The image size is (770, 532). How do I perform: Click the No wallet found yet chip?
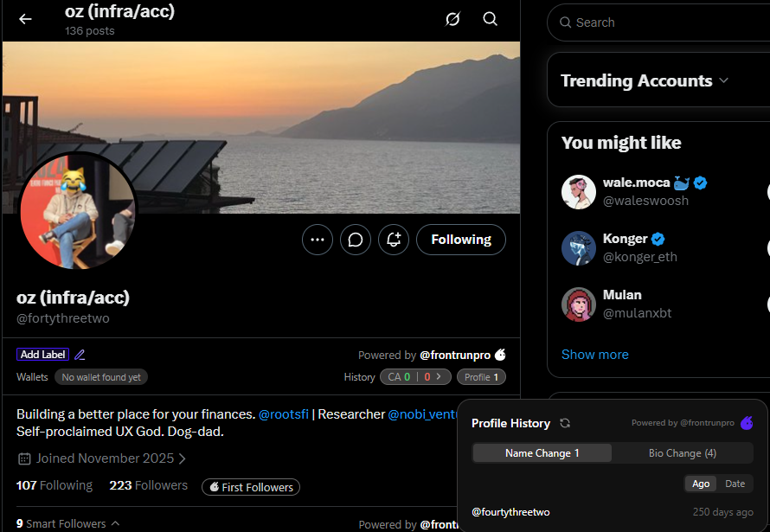click(101, 377)
